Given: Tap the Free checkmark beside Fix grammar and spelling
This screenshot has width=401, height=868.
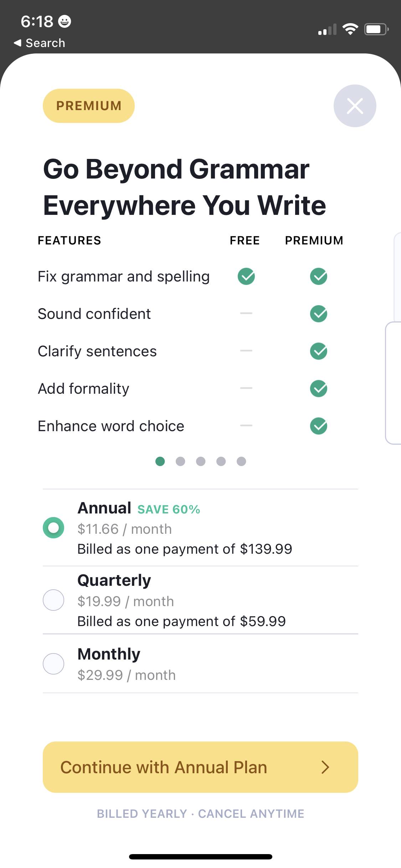Looking at the screenshot, I should [246, 276].
